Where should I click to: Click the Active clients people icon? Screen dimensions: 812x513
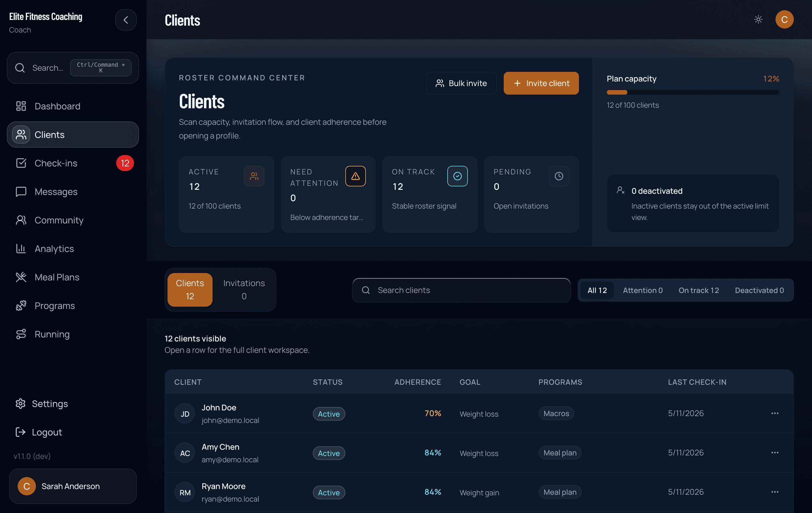click(x=254, y=176)
